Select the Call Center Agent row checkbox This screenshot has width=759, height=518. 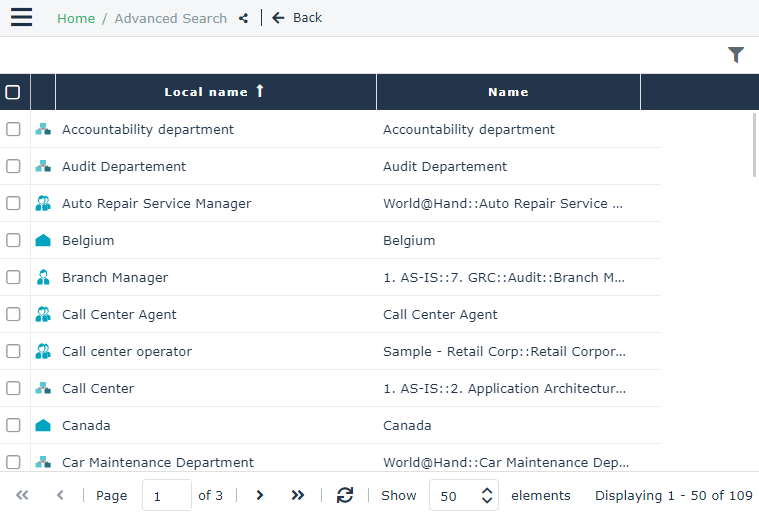click(x=13, y=315)
